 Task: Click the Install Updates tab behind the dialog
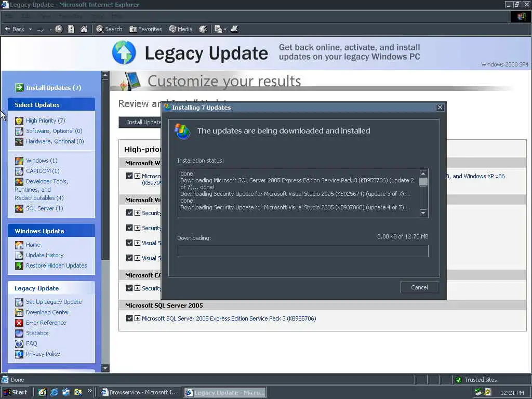pos(140,122)
